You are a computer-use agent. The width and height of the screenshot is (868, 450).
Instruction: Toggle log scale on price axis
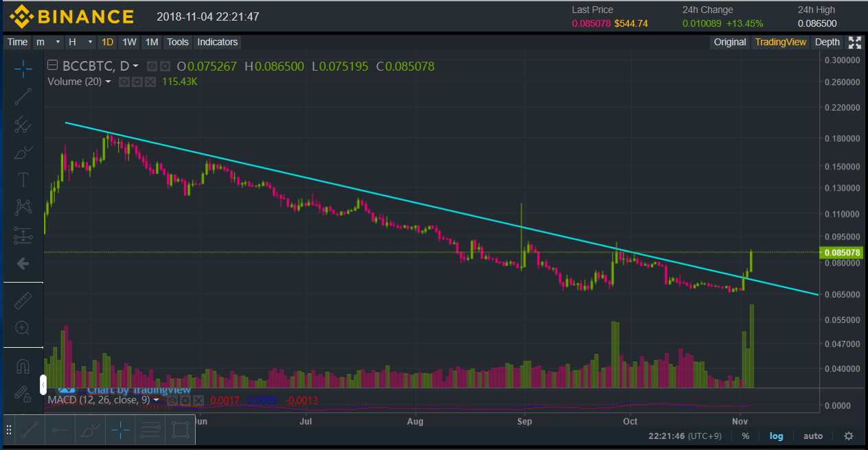776,436
